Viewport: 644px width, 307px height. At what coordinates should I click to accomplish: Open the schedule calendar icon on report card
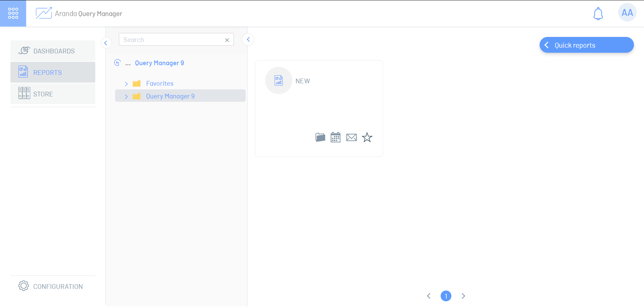pyautogui.click(x=335, y=137)
